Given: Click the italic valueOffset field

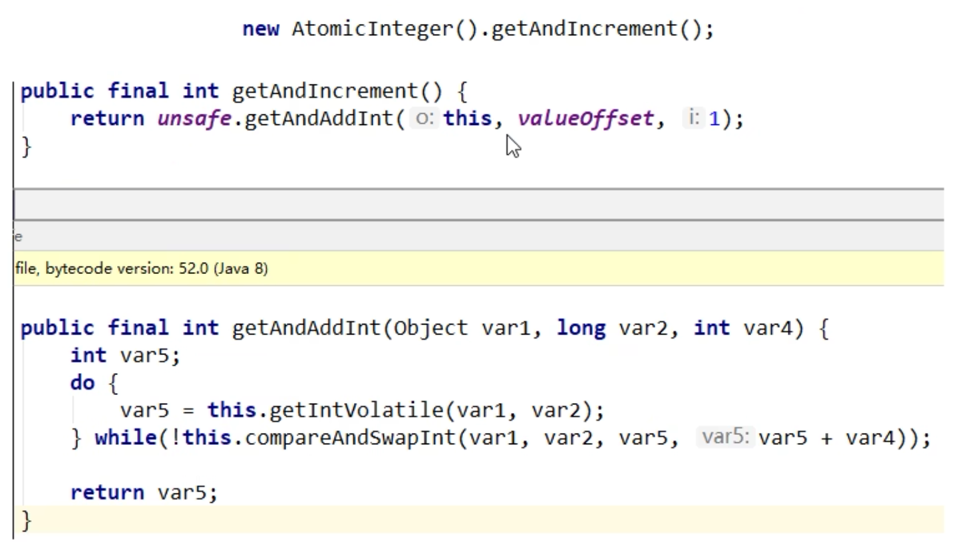Looking at the screenshot, I should 585,118.
